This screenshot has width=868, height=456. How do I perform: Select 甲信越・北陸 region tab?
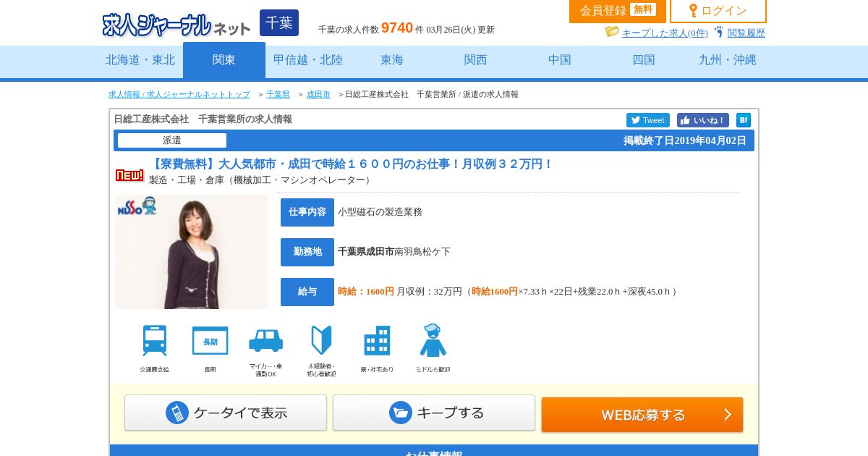point(308,60)
